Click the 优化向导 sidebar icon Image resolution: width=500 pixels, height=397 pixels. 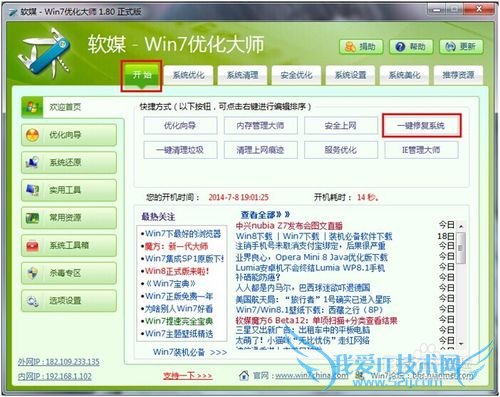(32, 135)
